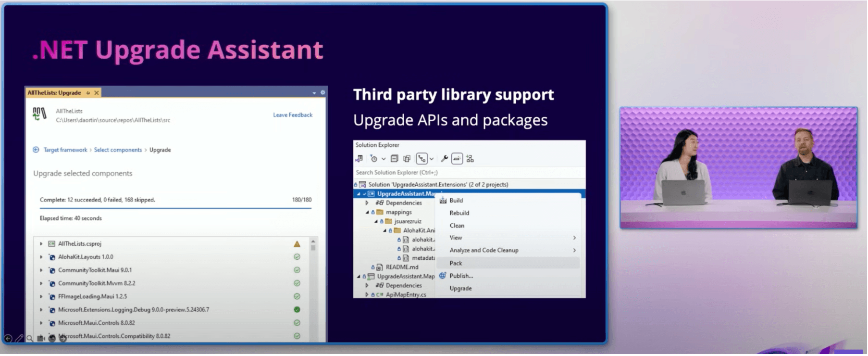This screenshot has width=868, height=356.
Task: Toggle the Track Active Item button
Action: coord(422,159)
